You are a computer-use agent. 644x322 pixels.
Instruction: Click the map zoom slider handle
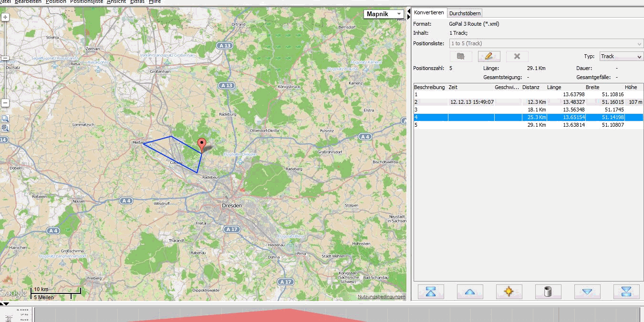(5, 59)
